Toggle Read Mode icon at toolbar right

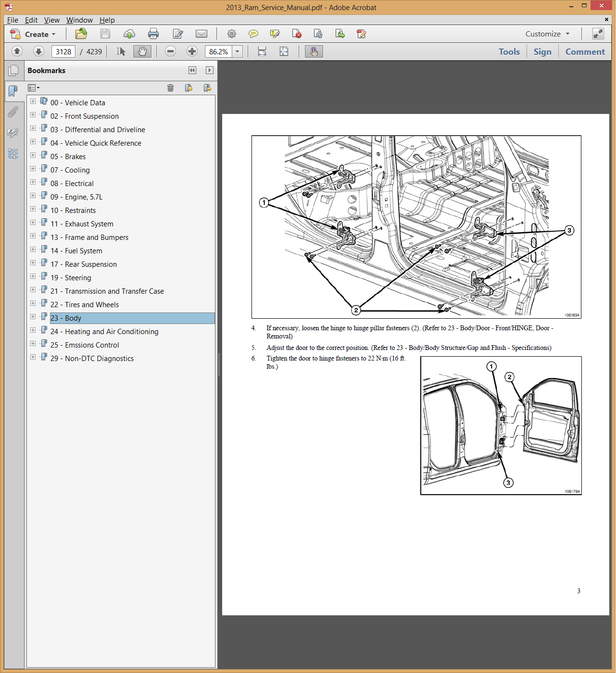[598, 34]
